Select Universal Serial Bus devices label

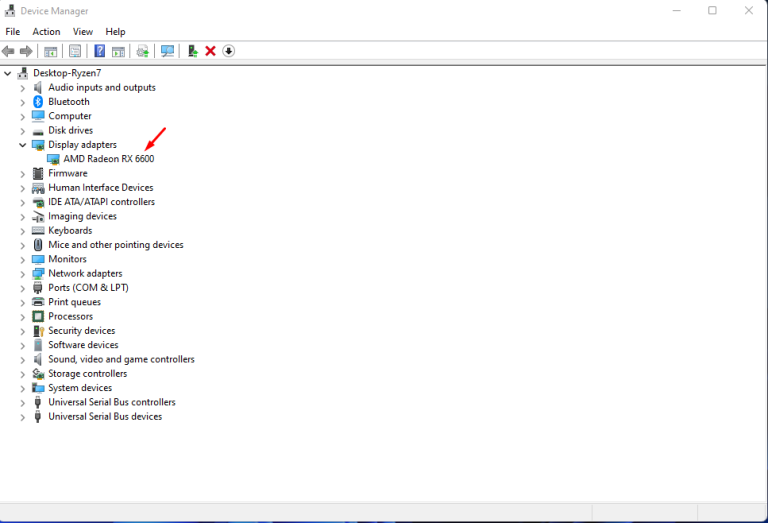(105, 417)
